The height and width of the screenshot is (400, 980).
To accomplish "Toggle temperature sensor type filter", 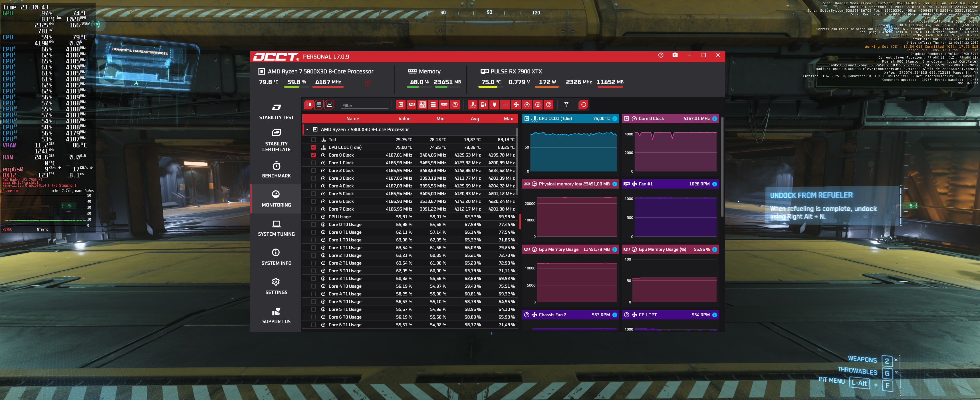I will tap(473, 104).
